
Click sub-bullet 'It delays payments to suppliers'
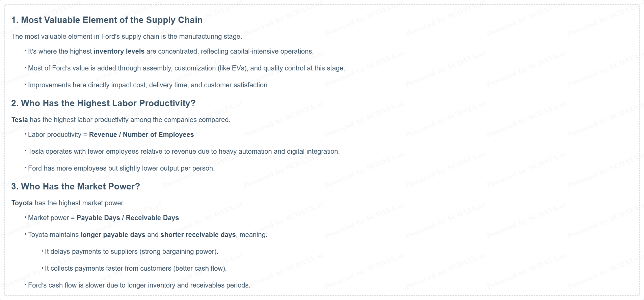pos(132,251)
